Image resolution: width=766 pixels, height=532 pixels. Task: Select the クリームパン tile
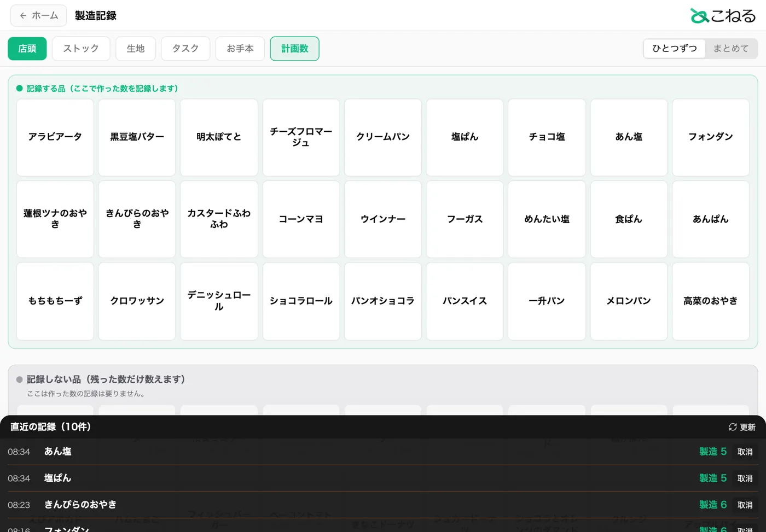click(x=383, y=137)
